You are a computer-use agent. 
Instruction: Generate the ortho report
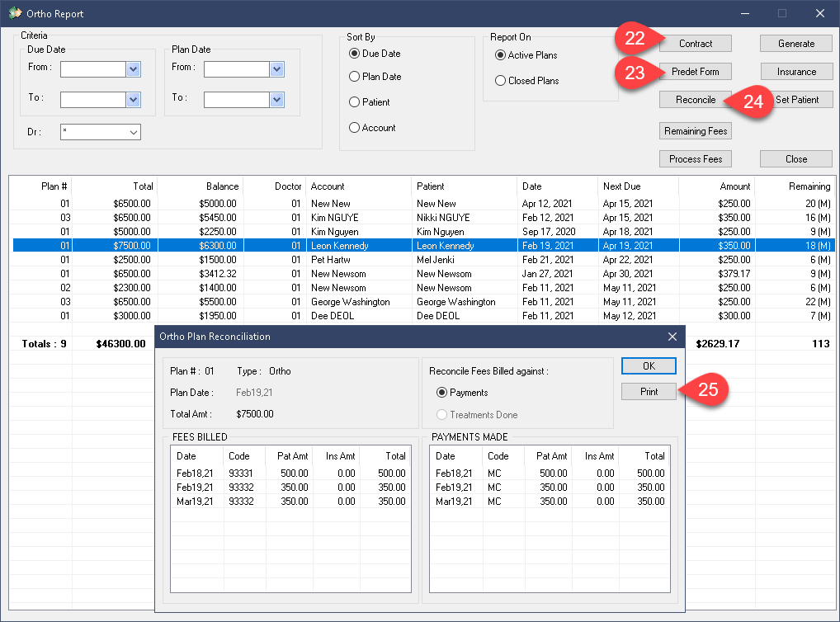click(x=796, y=44)
